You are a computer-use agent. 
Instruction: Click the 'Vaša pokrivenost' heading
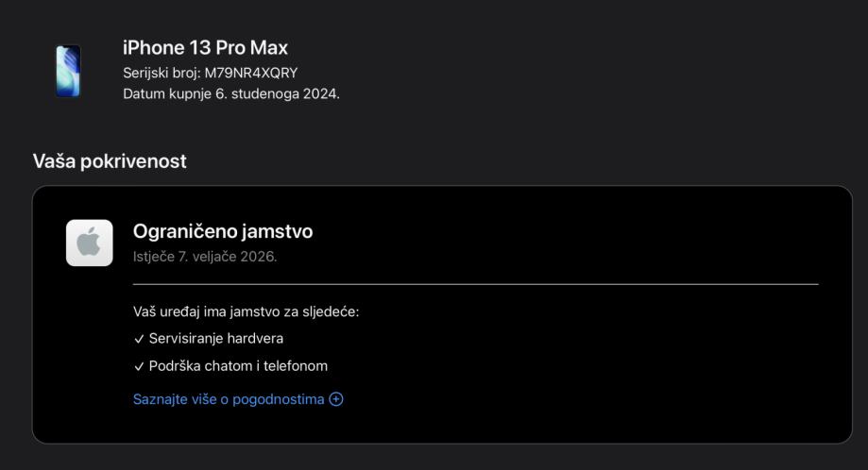coord(110,161)
